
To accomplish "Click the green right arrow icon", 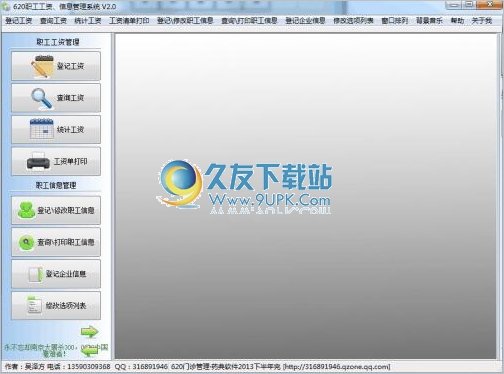I will (x=89, y=332).
